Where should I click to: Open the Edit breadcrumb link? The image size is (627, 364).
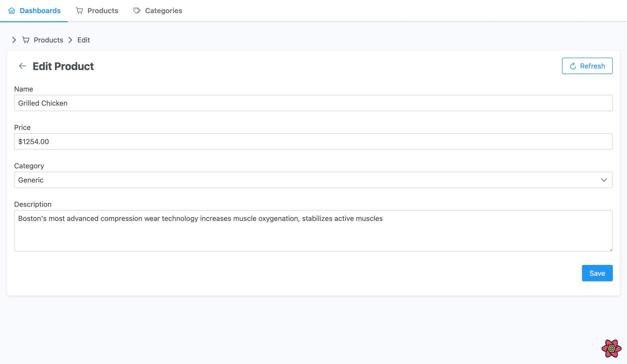[x=83, y=40]
